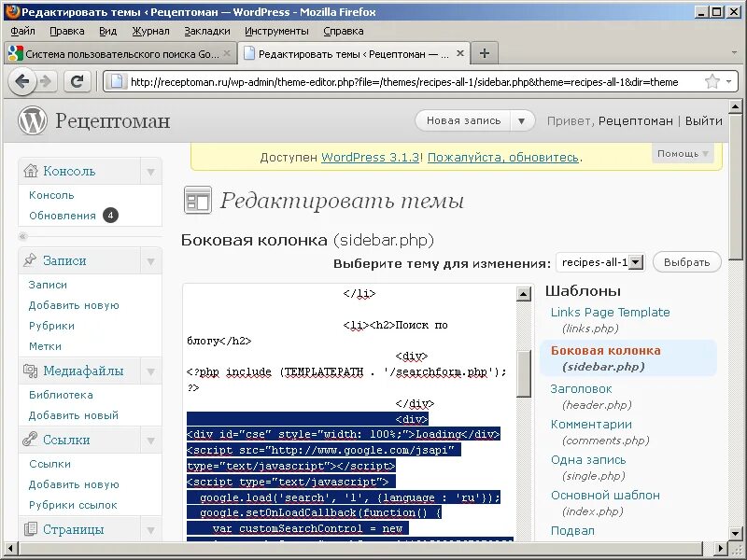Image resolution: width=747 pixels, height=560 pixels.
Task: Click the theme editor page icon
Action: pyautogui.click(x=198, y=201)
